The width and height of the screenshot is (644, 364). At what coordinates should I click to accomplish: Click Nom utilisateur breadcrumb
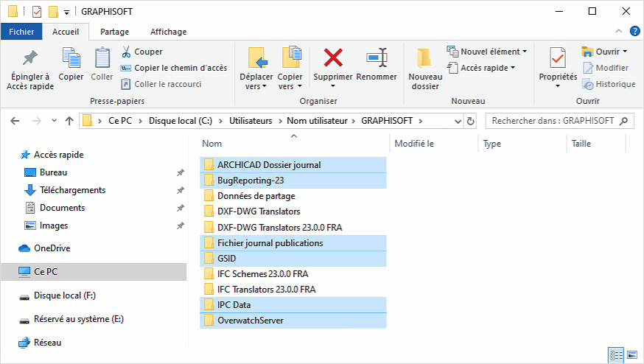click(x=317, y=121)
